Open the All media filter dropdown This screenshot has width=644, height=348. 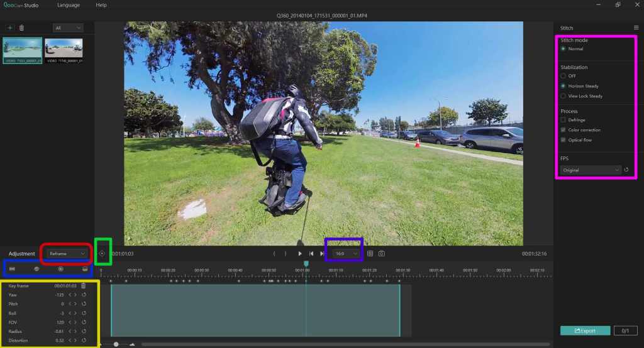pyautogui.click(x=68, y=28)
